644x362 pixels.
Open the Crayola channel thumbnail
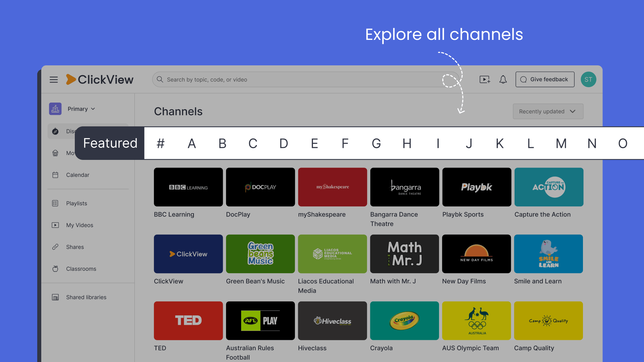coord(405,320)
